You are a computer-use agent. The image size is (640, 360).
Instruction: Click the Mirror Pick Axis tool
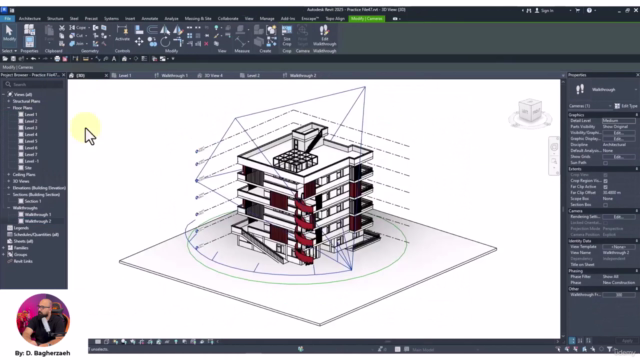[x=165, y=29]
